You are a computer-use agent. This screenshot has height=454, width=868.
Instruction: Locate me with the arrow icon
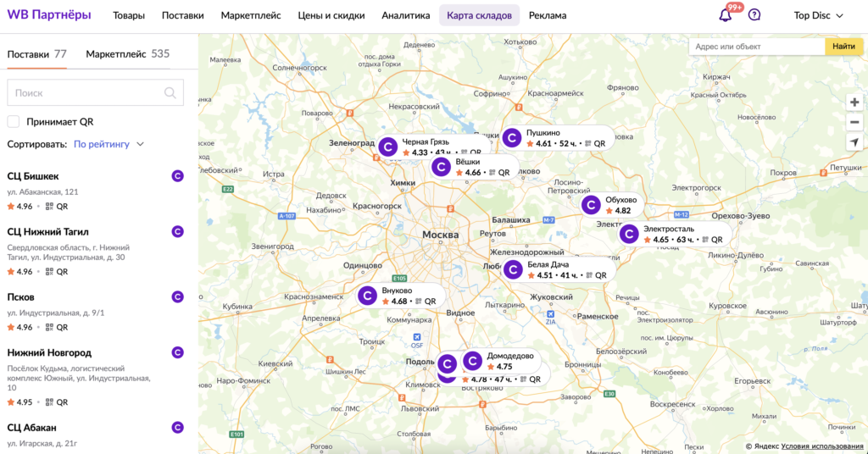pos(854,142)
